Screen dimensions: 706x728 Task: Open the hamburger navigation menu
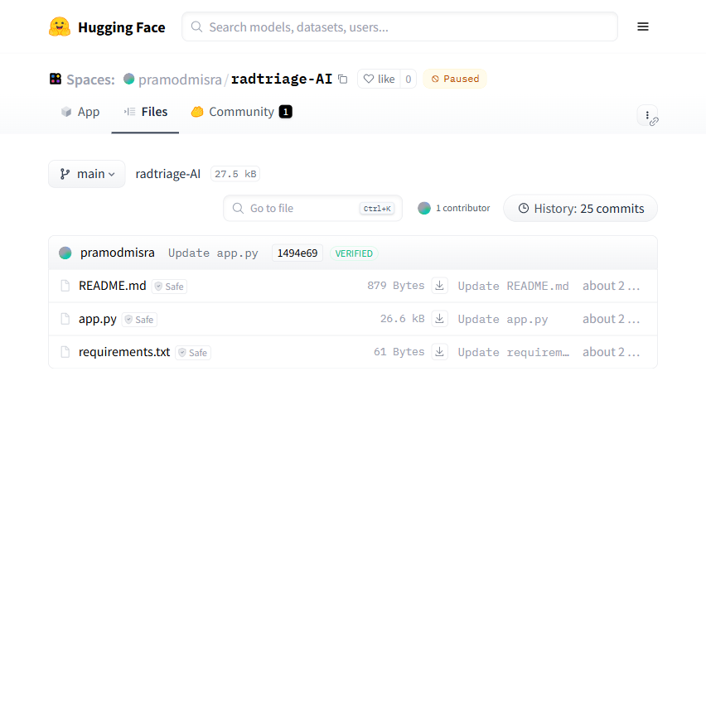(x=642, y=27)
